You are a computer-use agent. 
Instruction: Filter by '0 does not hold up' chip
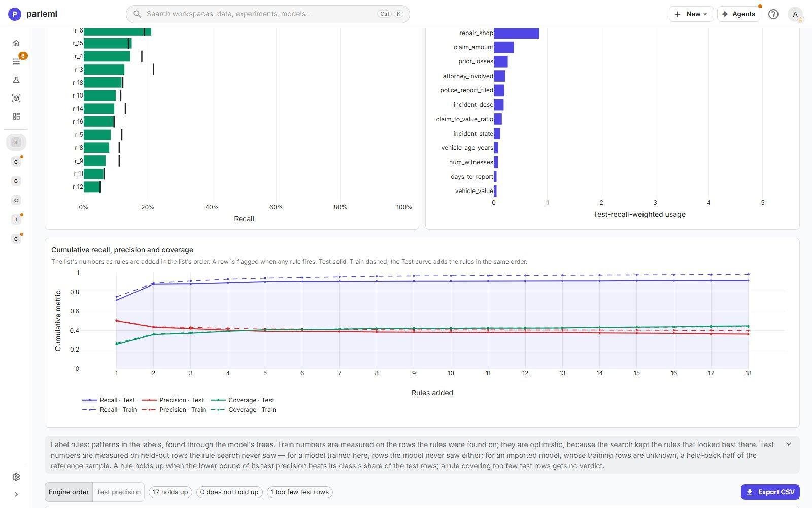[x=229, y=492]
